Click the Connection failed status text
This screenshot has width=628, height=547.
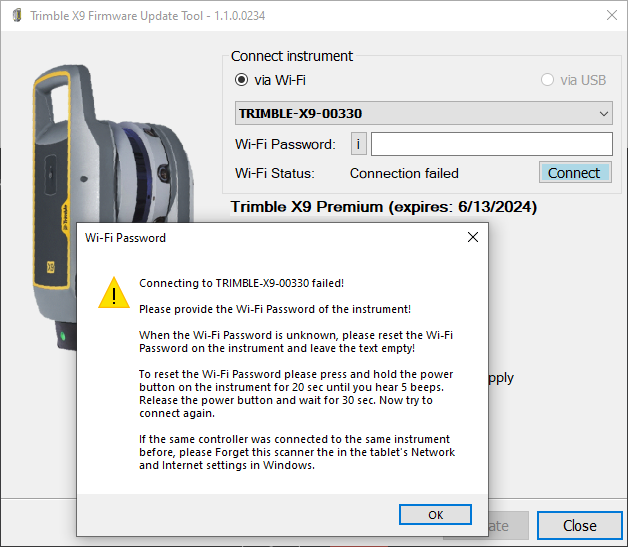click(404, 173)
